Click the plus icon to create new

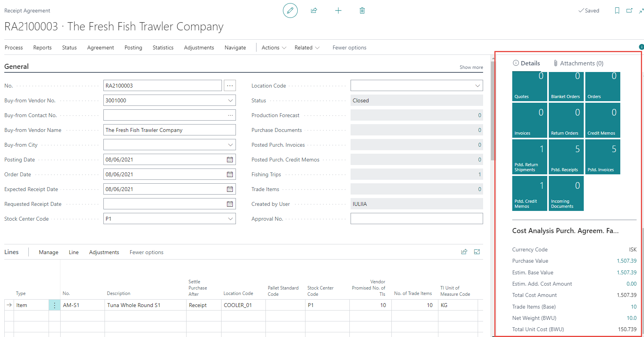(x=338, y=11)
